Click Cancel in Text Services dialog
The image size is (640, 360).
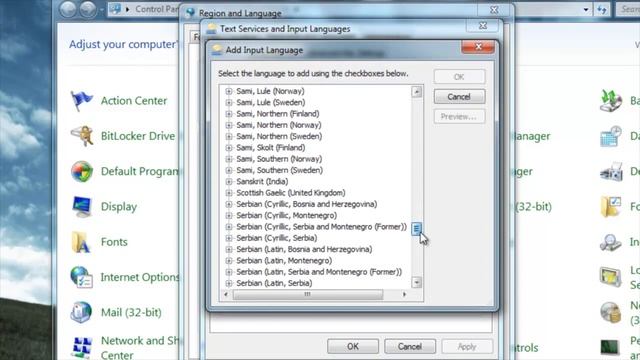pyautogui.click(x=410, y=347)
